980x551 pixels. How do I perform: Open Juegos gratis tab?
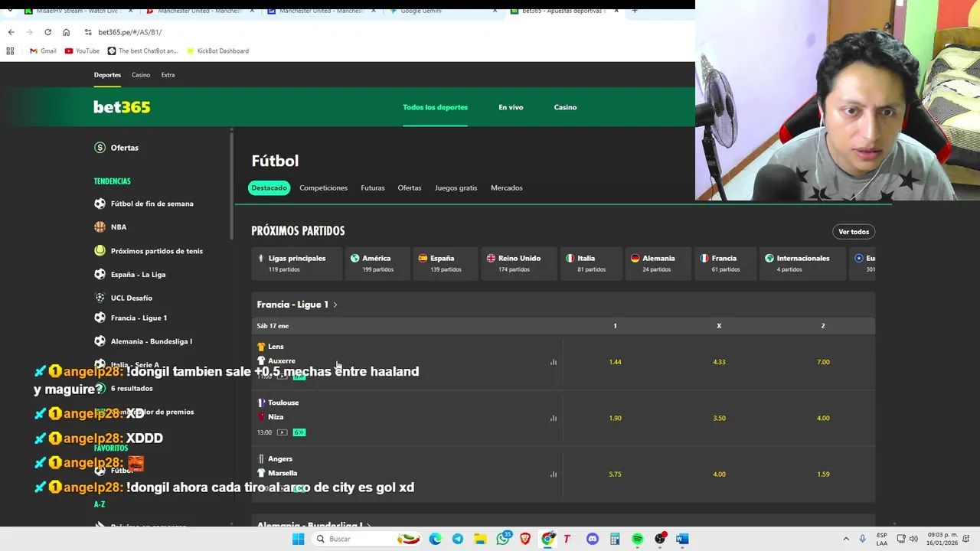click(456, 187)
